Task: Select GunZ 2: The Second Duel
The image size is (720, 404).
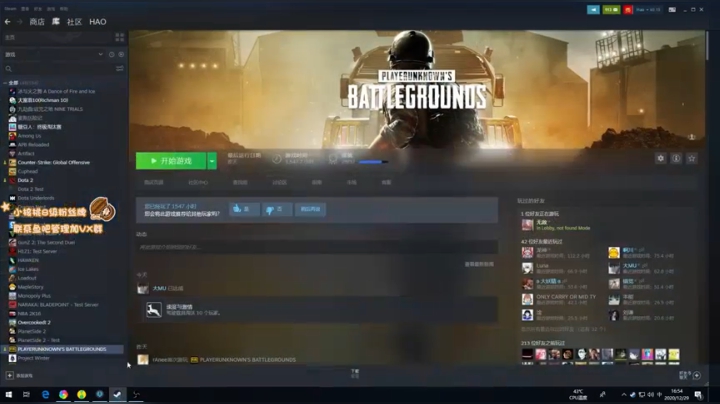Action: (46, 242)
